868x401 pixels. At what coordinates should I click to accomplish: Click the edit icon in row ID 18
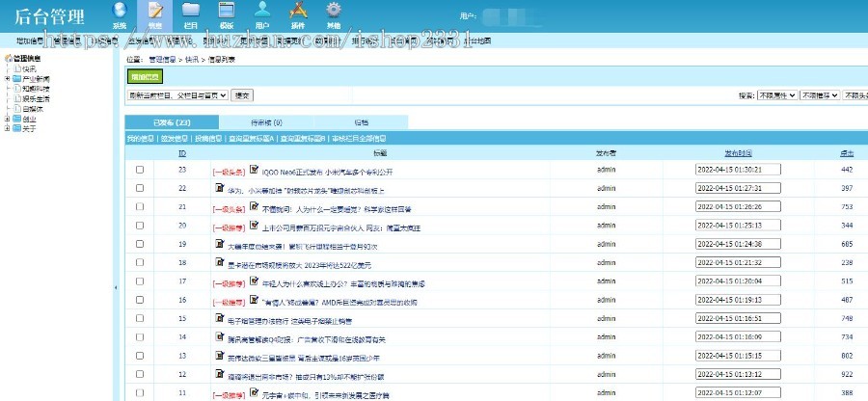[x=219, y=262]
